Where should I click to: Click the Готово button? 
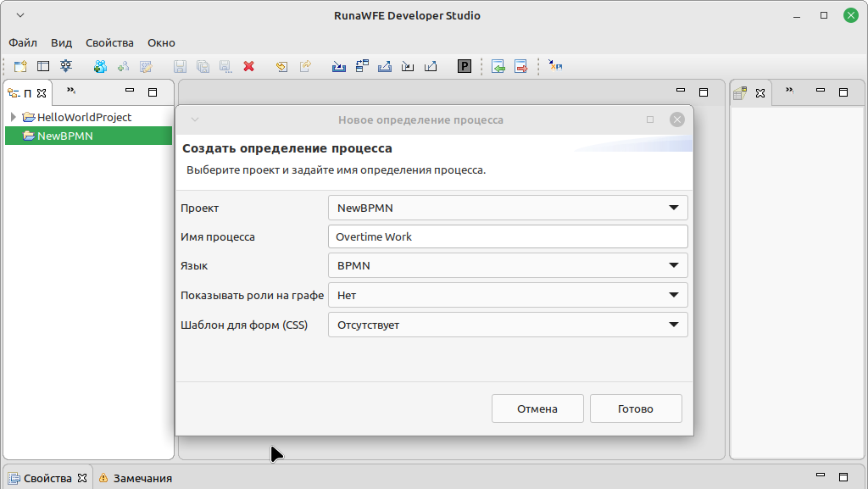point(636,408)
